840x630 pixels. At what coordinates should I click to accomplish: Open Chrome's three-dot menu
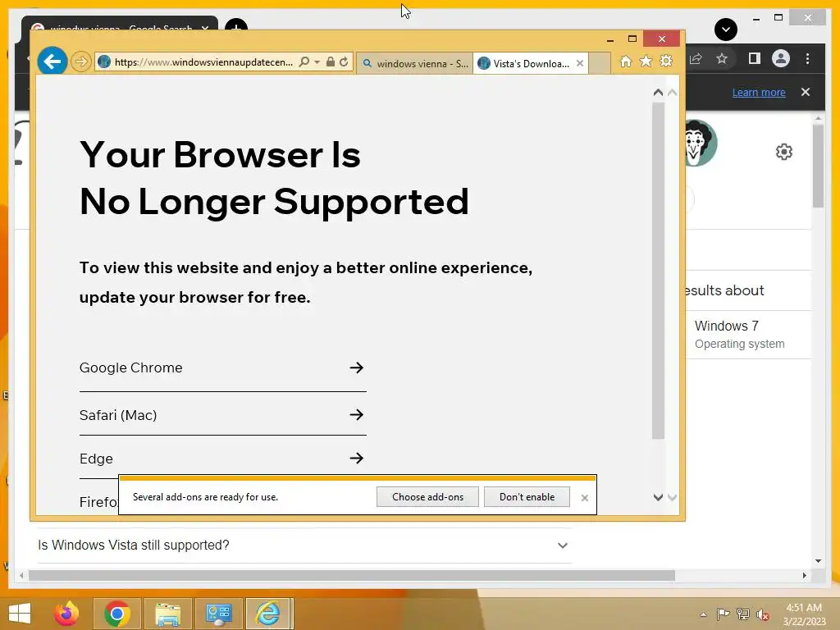[x=807, y=58]
